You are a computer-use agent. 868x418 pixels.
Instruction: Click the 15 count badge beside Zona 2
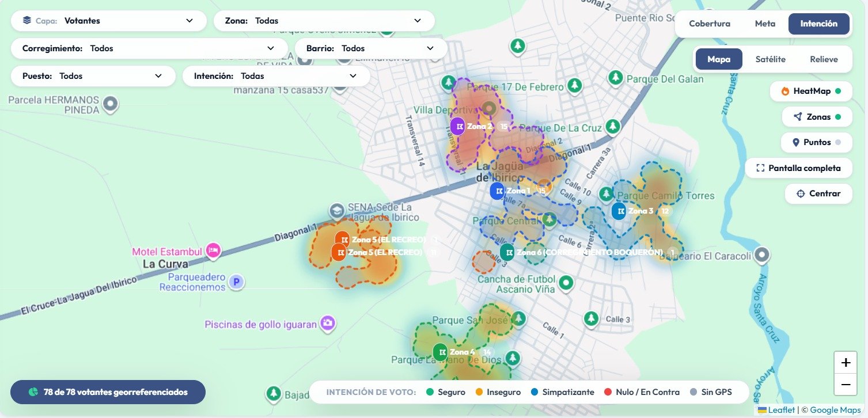click(504, 127)
